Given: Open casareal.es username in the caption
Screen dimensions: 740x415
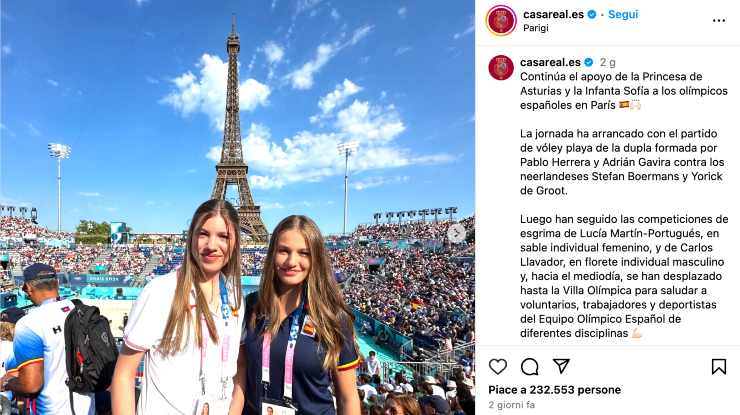Looking at the screenshot, I should coord(550,62).
